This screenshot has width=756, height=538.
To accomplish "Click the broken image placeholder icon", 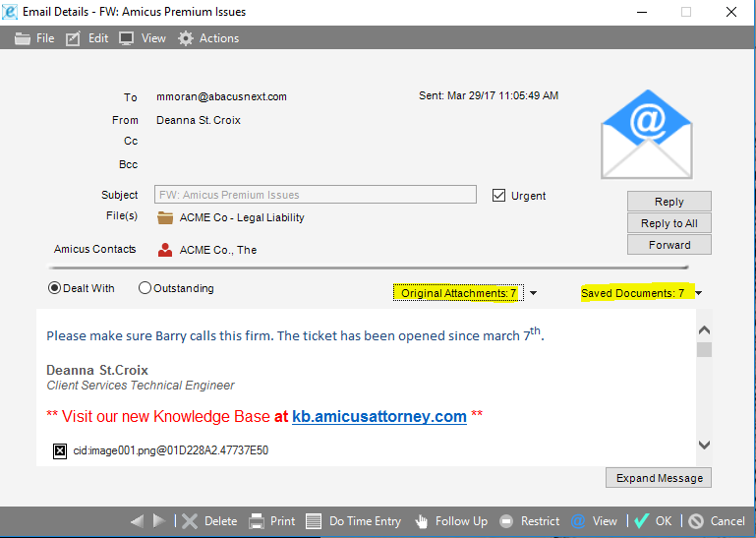I will click(60, 451).
